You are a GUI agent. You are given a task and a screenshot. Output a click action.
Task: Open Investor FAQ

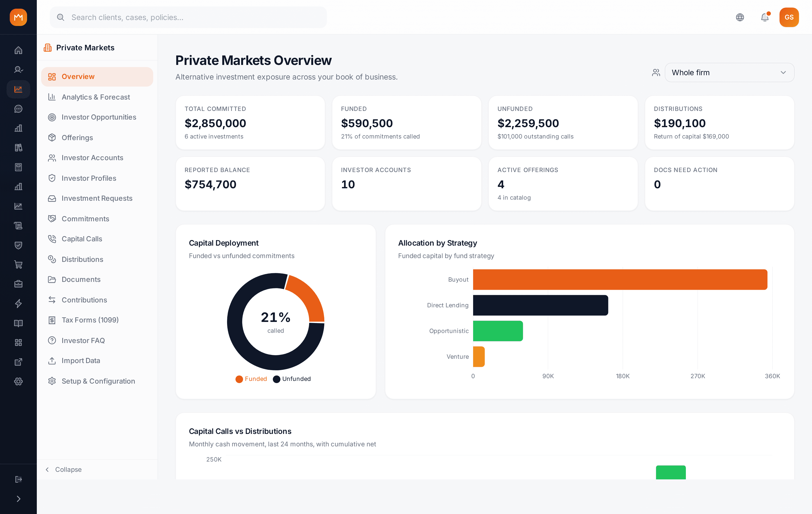[x=97, y=340]
